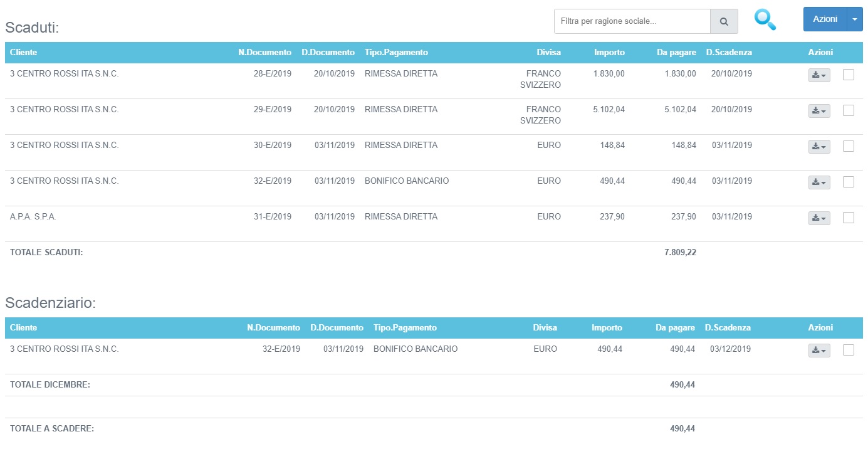Image resolution: width=868 pixels, height=449 pixels.
Task: Enable the checkbox for document 30-E/2019
Action: (849, 146)
